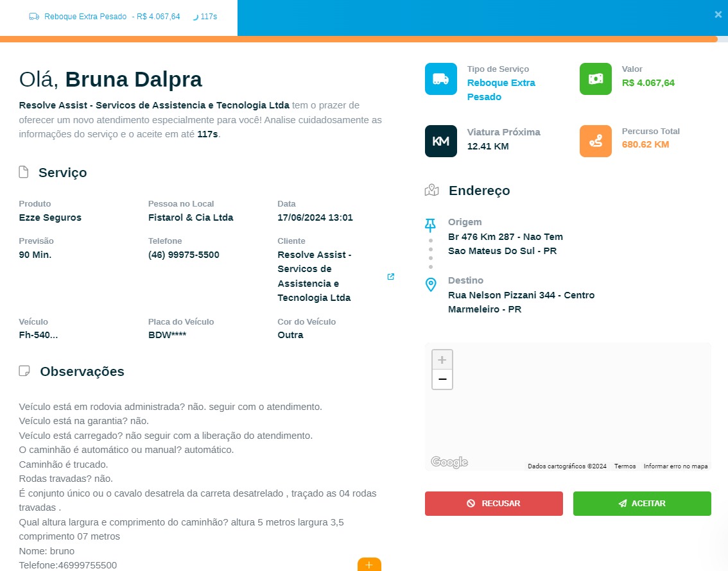This screenshot has height=571, width=728.
Task: Click the blue tow truck service type icon
Action: pos(440,79)
